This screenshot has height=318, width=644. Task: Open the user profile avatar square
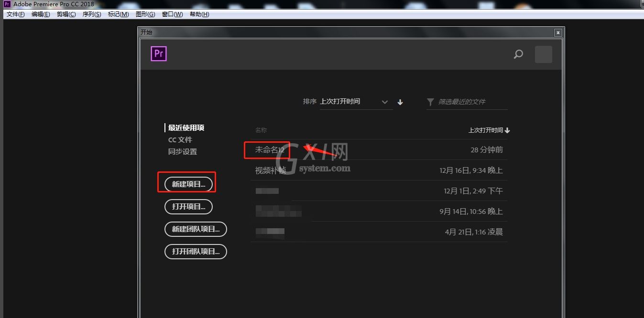[543, 54]
